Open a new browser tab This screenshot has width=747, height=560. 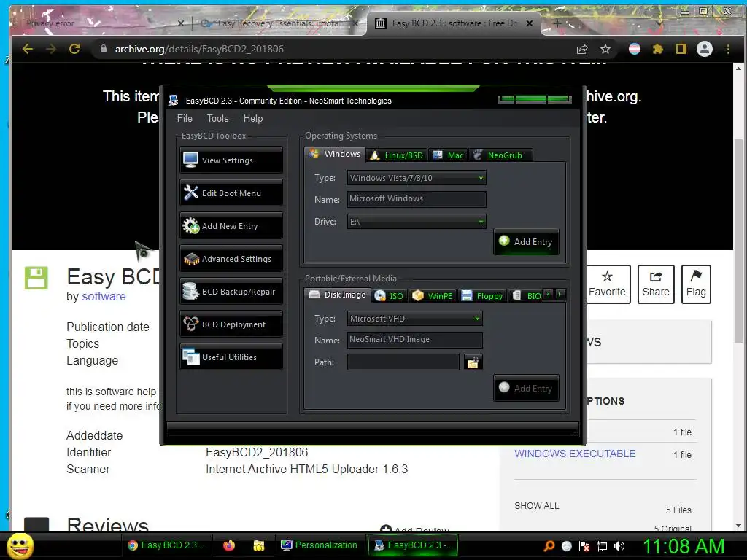point(557,23)
